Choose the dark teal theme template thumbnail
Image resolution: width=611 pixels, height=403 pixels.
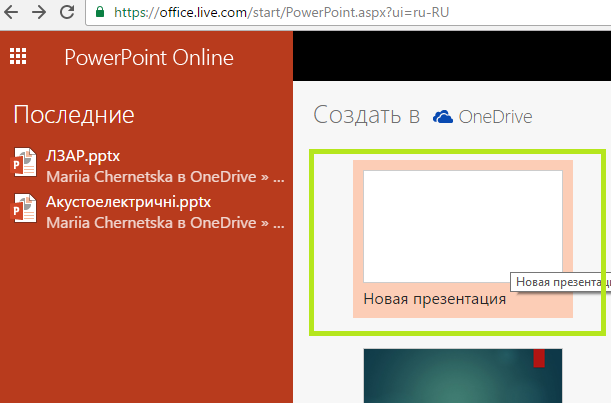point(463,376)
